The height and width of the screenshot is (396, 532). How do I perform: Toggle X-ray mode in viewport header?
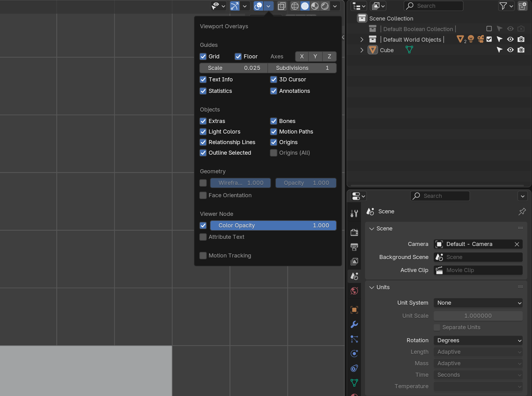point(282,6)
